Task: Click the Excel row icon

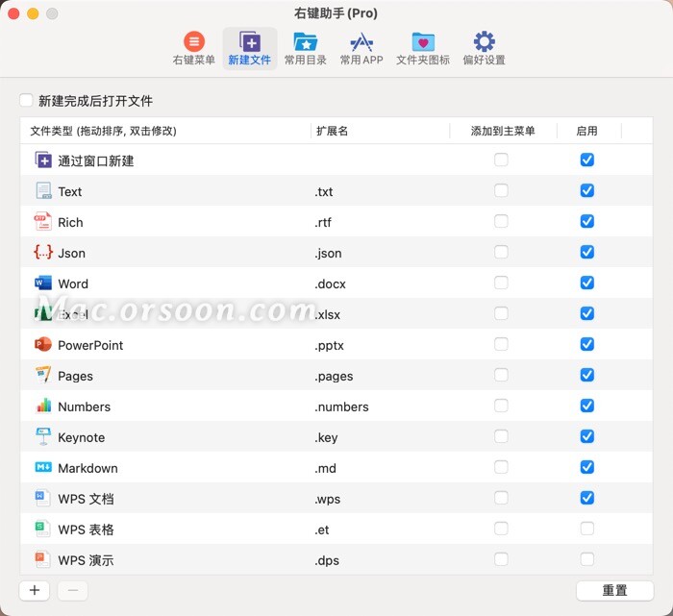Action: (43, 314)
